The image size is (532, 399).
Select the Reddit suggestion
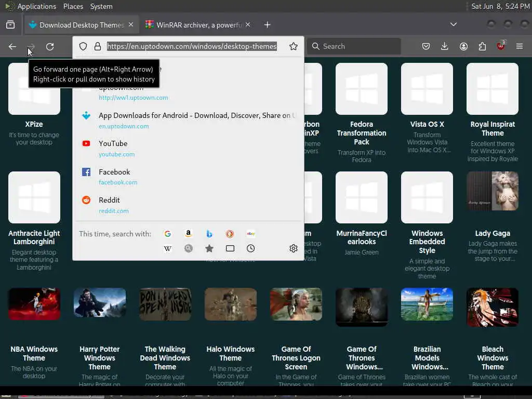coord(188,205)
